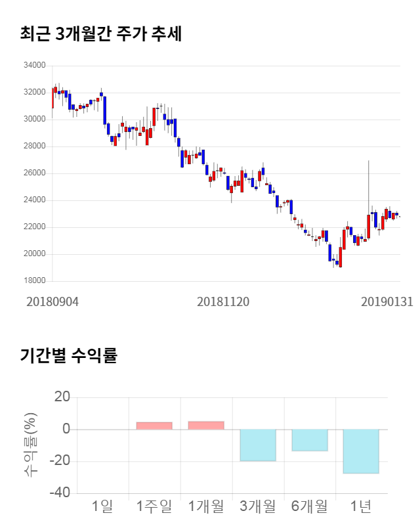
Task: Click the 26000 price axis label
Action: (x=34, y=173)
